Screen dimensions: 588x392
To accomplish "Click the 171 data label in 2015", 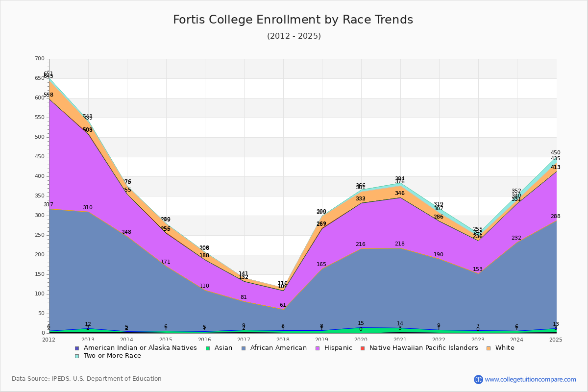I will (166, 262).
